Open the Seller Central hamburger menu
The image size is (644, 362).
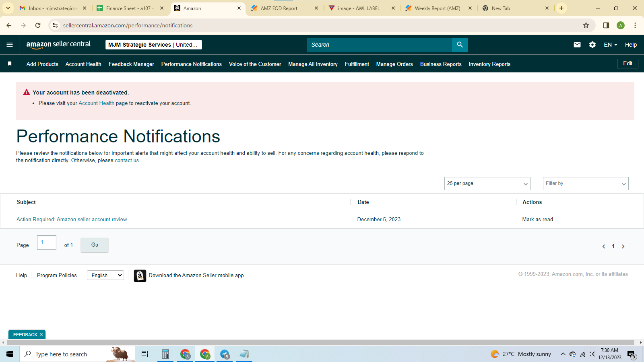(x=10, y=45)
